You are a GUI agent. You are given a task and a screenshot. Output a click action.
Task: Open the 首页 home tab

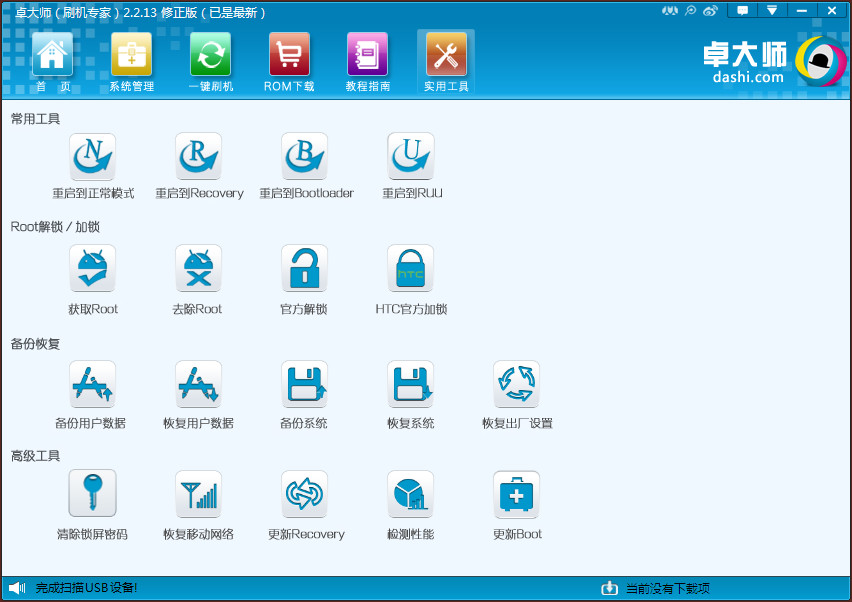click(53, 61)
